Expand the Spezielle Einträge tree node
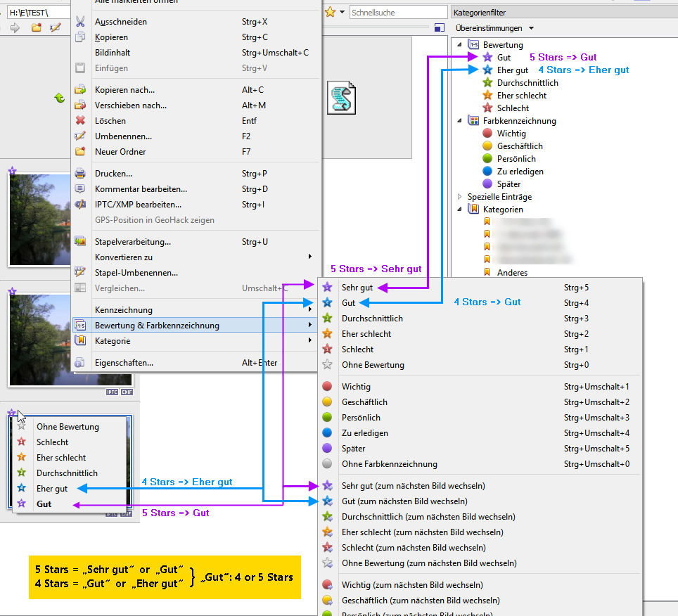 (x=460, y=197)
